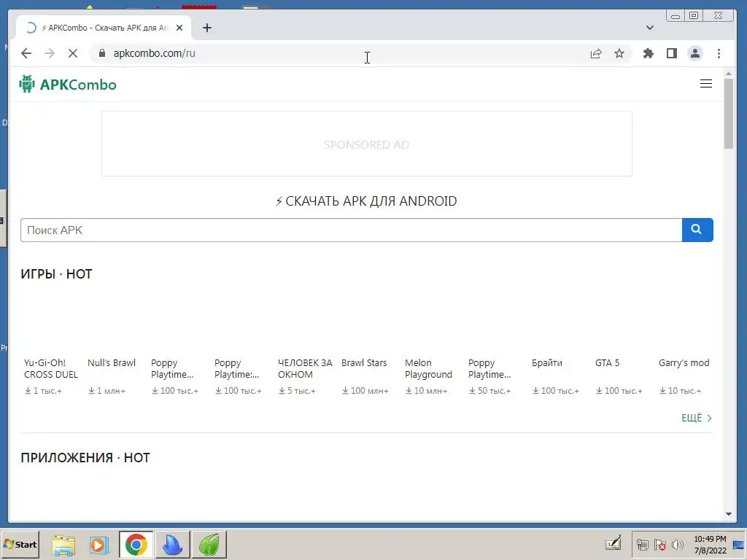Open the Action Center flag icon
This screenshot has height=560, width=747.
[659, 545]
